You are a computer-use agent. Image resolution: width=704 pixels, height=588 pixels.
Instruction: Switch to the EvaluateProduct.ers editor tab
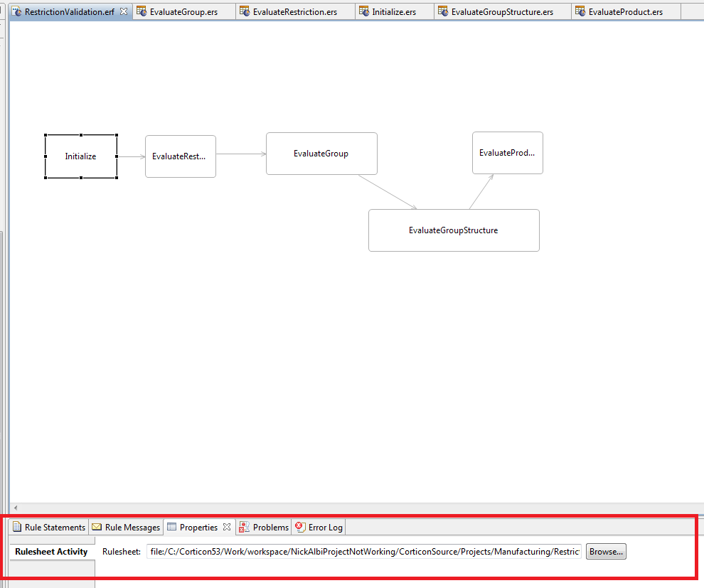click(626, 11)
